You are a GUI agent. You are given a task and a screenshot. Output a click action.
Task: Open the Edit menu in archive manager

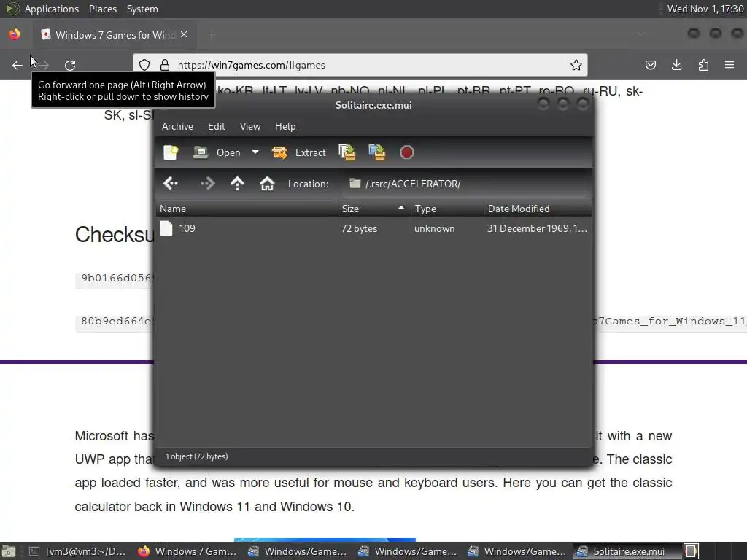pos(216,126)
